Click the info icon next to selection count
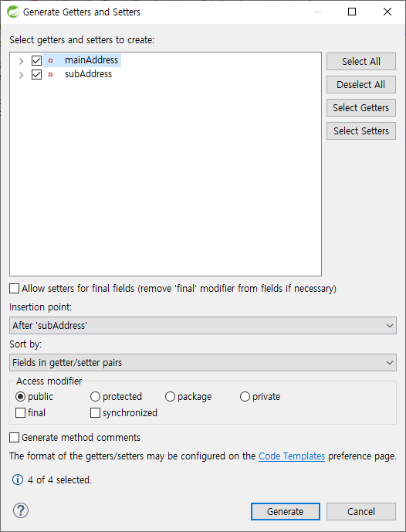The image size is (406, 532). (x=18, y=479)
